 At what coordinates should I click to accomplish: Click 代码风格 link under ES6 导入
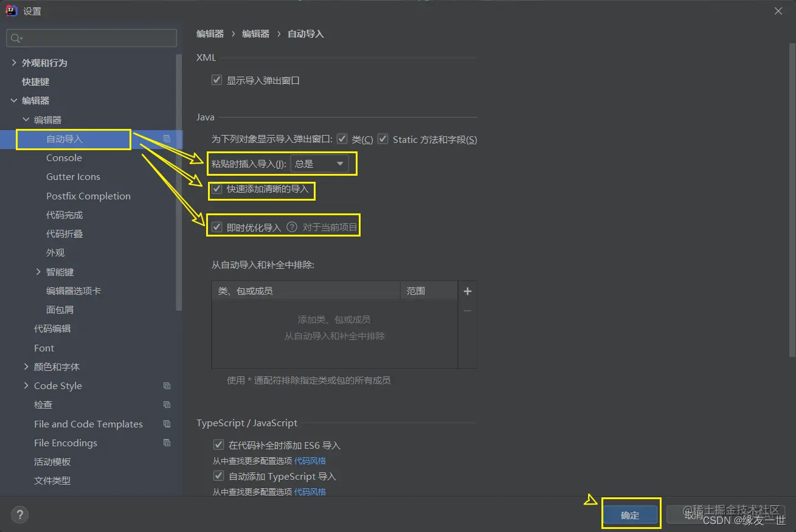tap(310, 461)
